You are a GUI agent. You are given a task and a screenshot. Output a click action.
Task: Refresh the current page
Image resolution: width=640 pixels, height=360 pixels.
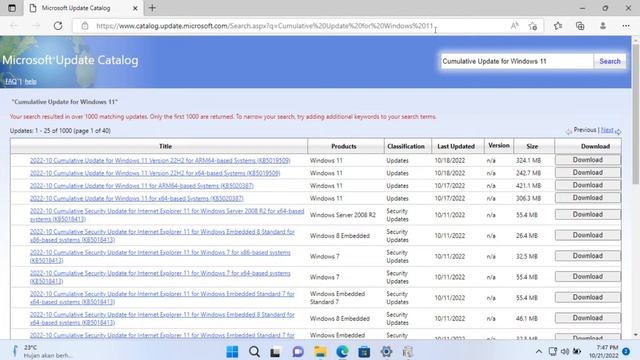(x=58, y=26)
